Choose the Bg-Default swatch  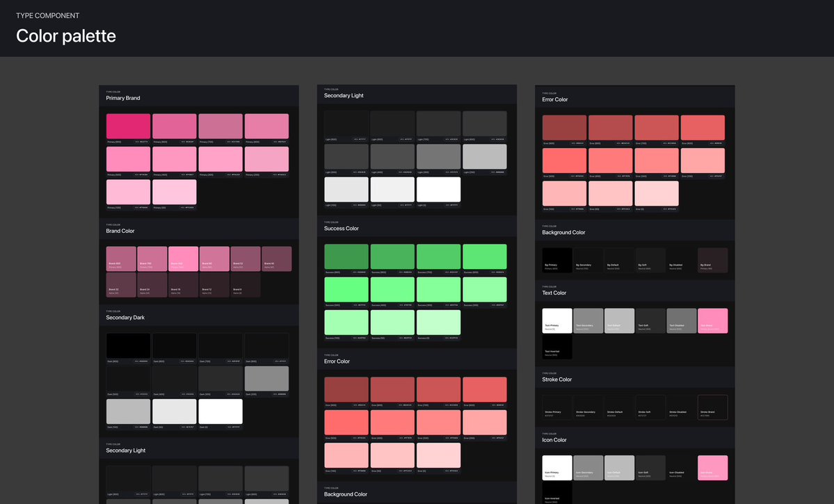pyautogui.click(x=620, y=261)
